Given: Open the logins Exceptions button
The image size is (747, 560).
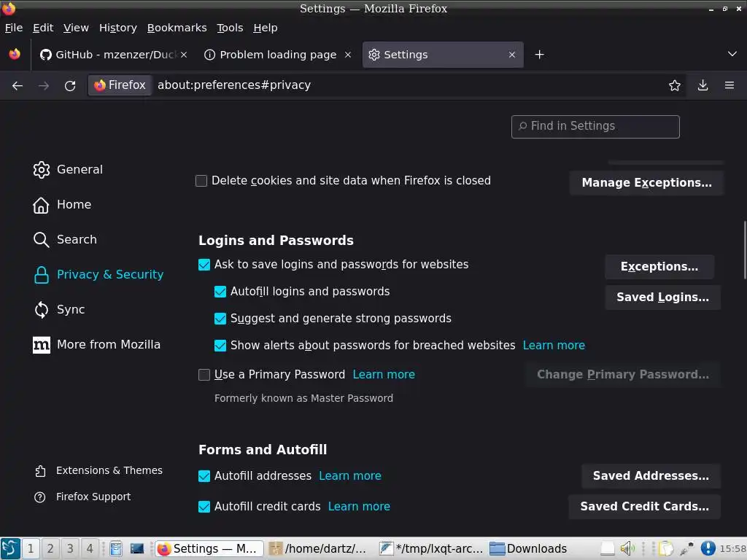Looking at the screenshot, I should coord(659,267).
